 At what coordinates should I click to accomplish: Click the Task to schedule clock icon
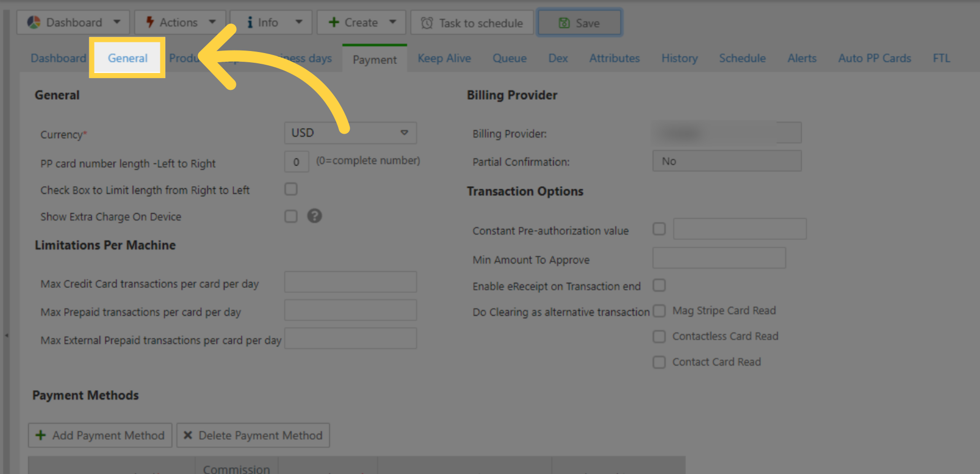pyautogui.click(x=427, y=23)
